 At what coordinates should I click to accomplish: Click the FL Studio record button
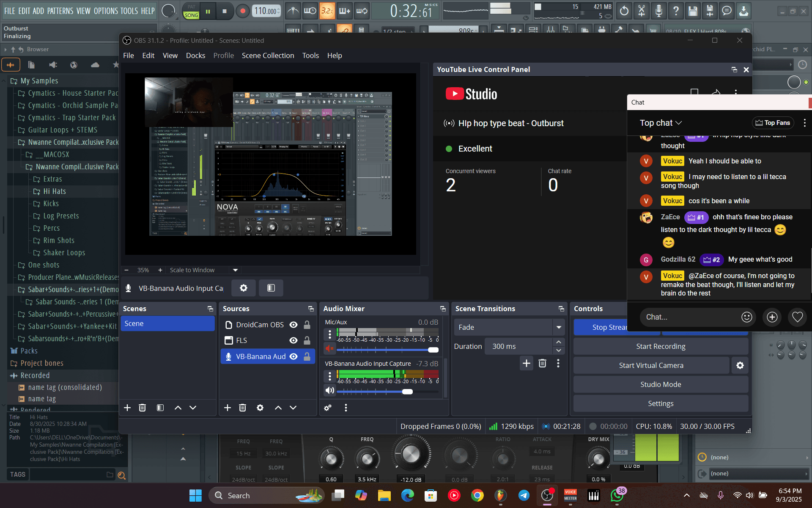(x=243, y=11)
